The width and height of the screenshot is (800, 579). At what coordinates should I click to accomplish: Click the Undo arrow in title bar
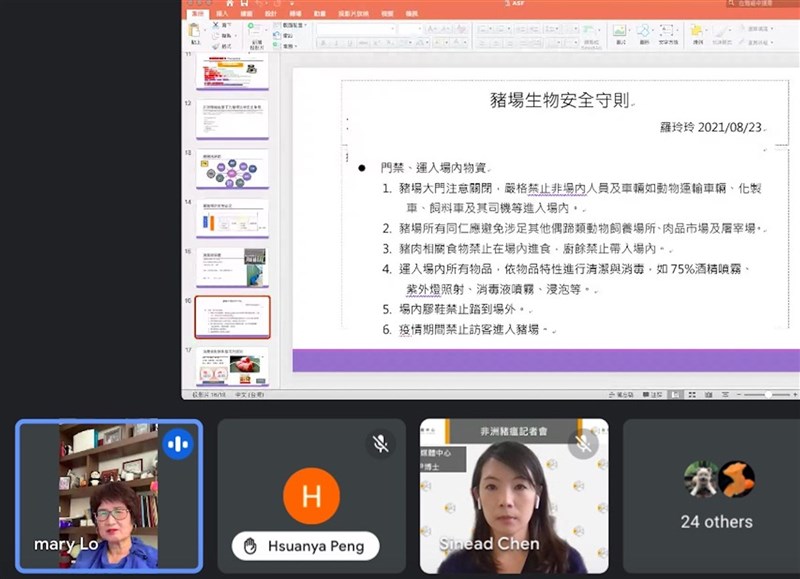(260, 4)
